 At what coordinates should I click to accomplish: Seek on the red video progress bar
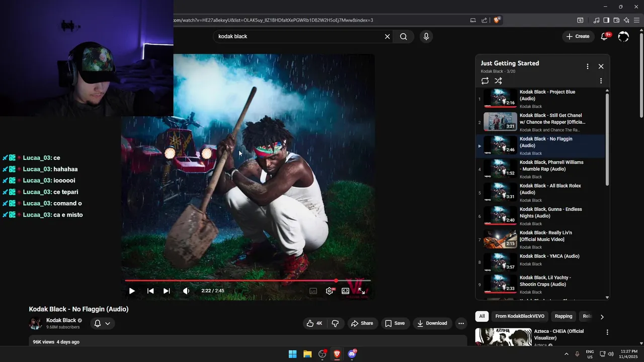(x=248, y=281)
